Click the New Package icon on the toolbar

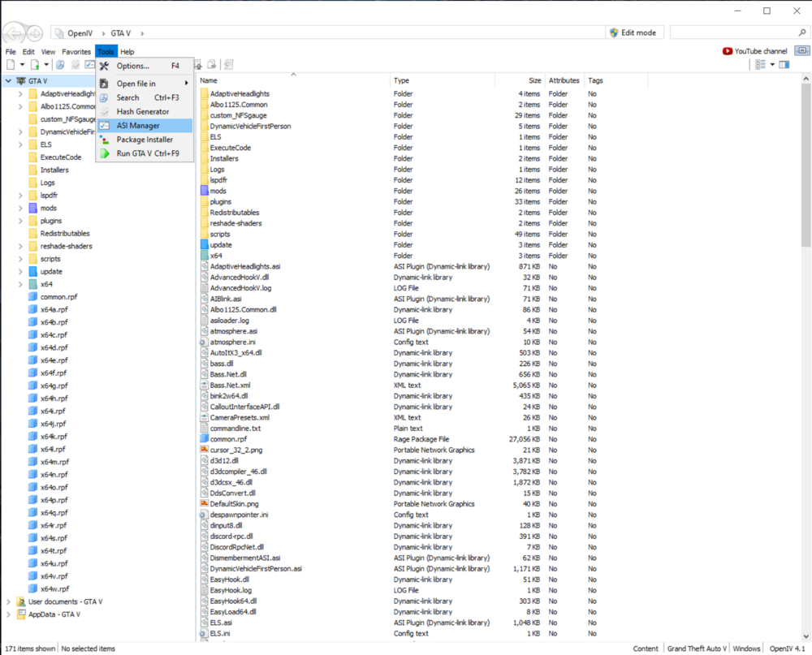click(x=34, y=64)
